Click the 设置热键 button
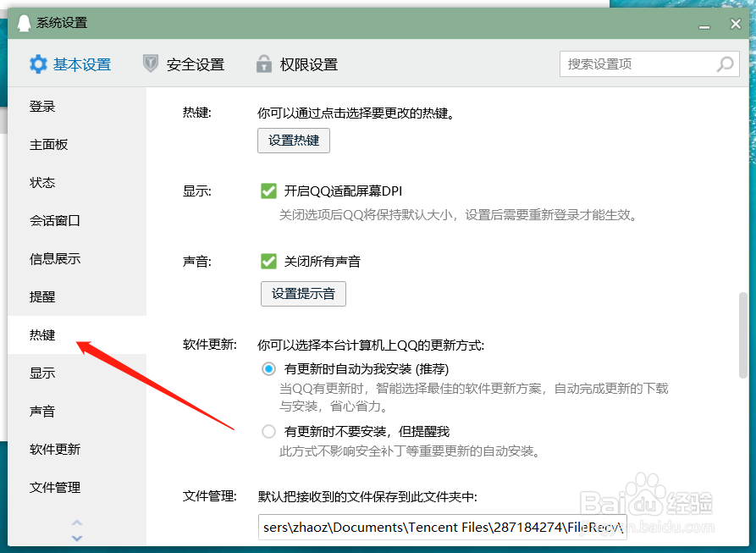 click(294, 141)
